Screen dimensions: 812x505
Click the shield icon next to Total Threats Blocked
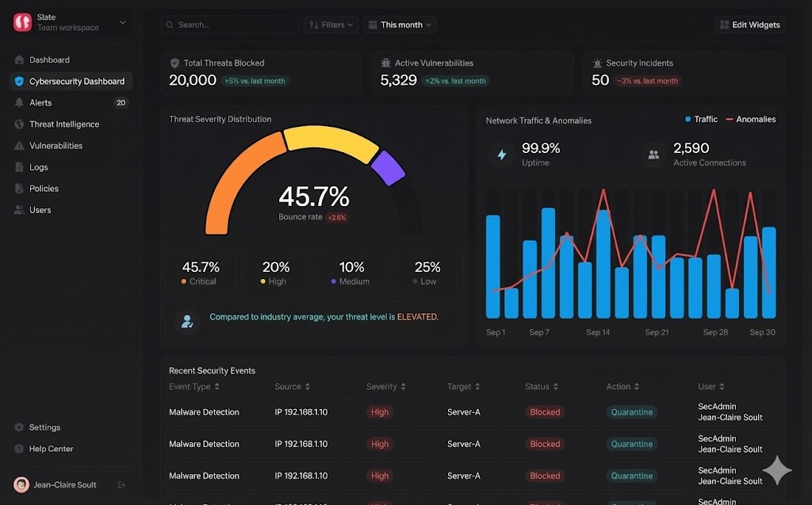pyautogui.click(x=174, y=63)
